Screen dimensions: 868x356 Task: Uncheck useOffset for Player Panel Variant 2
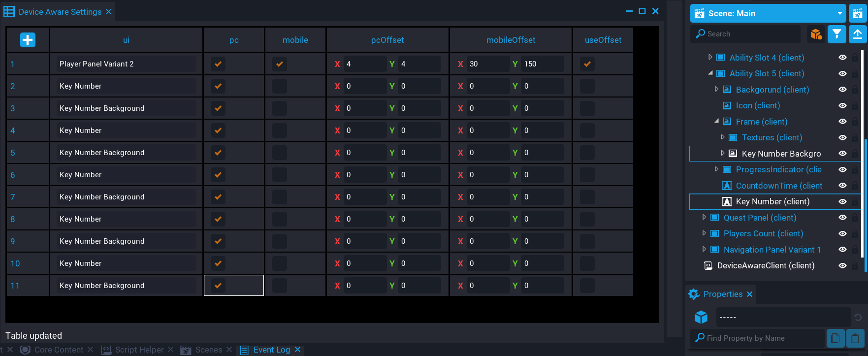(587, 64)
